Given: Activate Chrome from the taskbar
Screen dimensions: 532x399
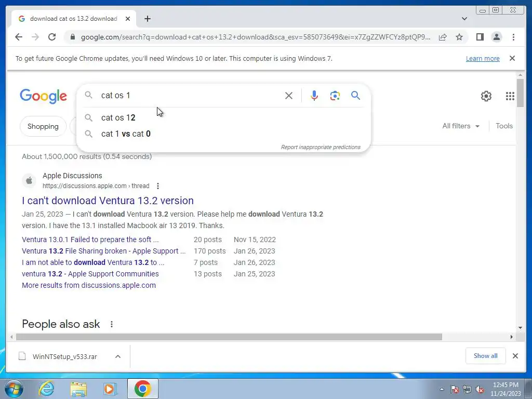Looking at the screenshot, I should [x=142, y=389].
